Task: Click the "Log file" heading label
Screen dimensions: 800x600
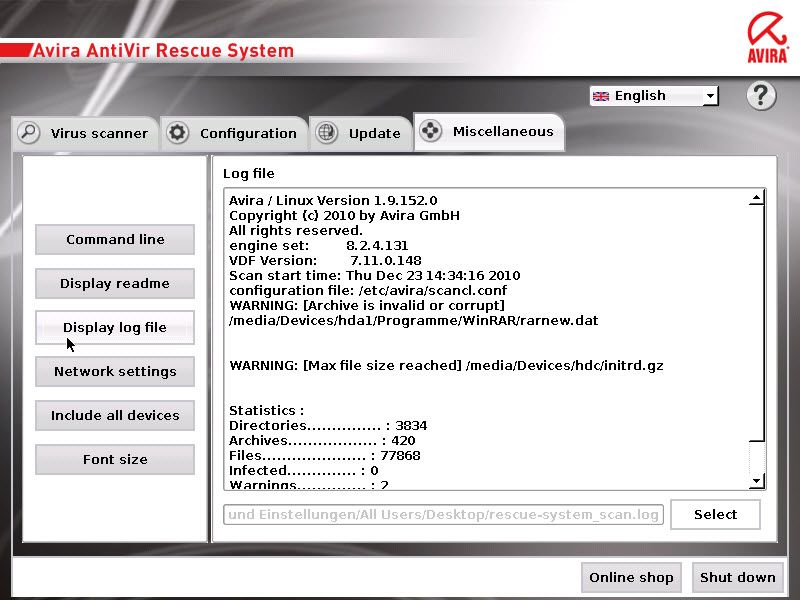Action: (248, 173)
